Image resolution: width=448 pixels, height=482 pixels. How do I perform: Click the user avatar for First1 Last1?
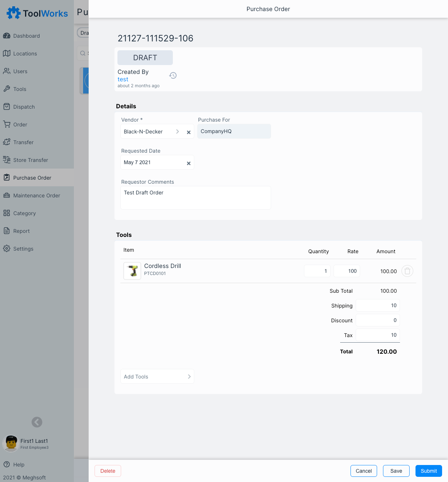pos(11,443)
